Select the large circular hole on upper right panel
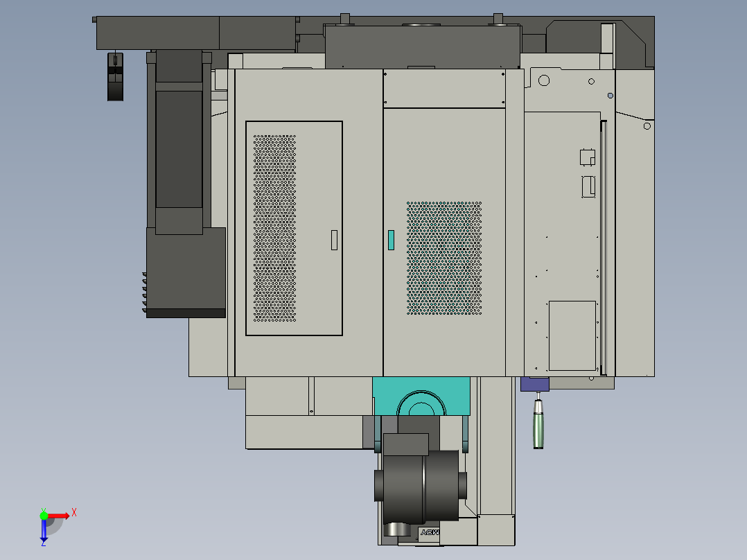Viewport: 747px width, 560px height. coord(544,80)
